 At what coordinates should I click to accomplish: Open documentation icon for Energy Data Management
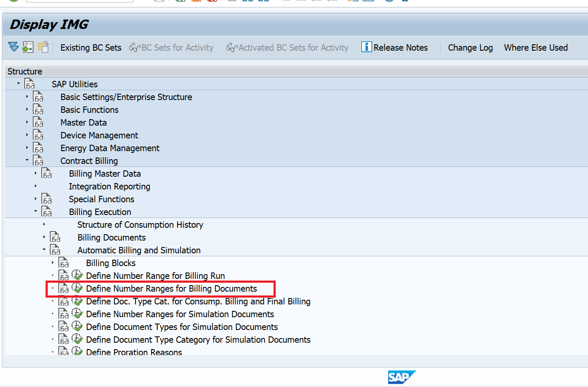(x=38, y=148)
